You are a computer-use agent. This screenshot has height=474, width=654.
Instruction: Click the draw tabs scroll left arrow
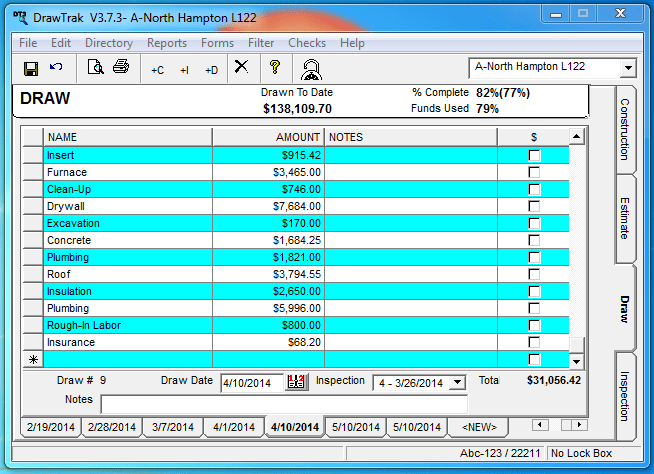point(540,425)
